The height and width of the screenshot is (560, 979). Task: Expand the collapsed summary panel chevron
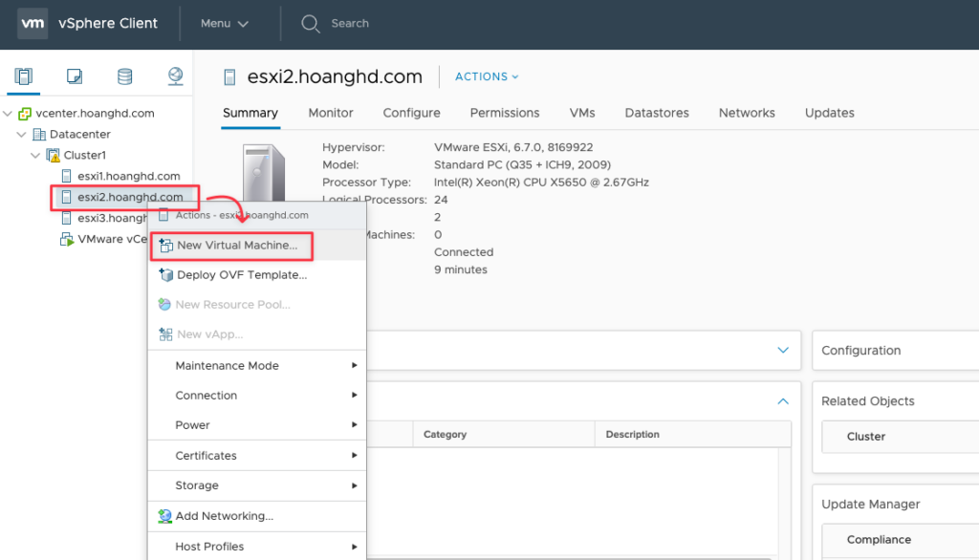[783, 350]
